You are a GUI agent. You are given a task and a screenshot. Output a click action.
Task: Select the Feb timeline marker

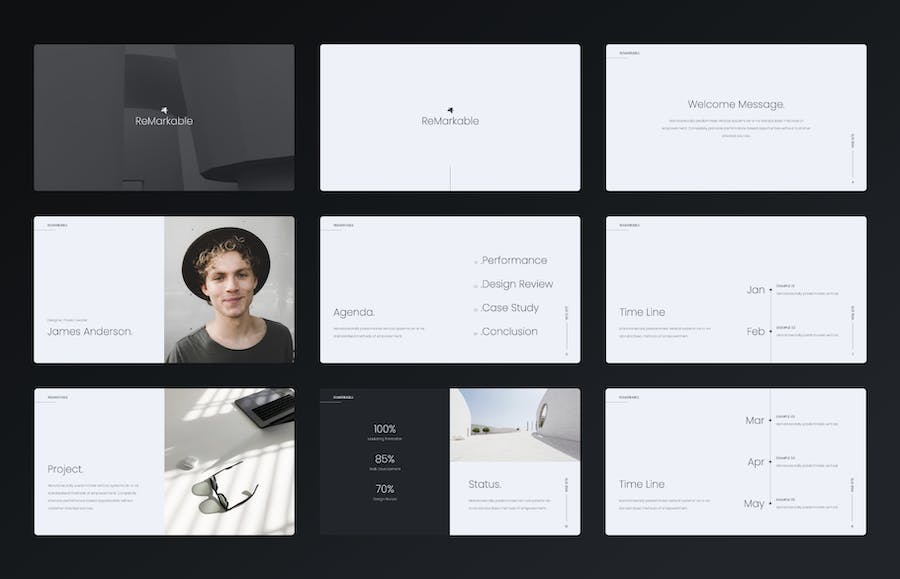point(756,332)
